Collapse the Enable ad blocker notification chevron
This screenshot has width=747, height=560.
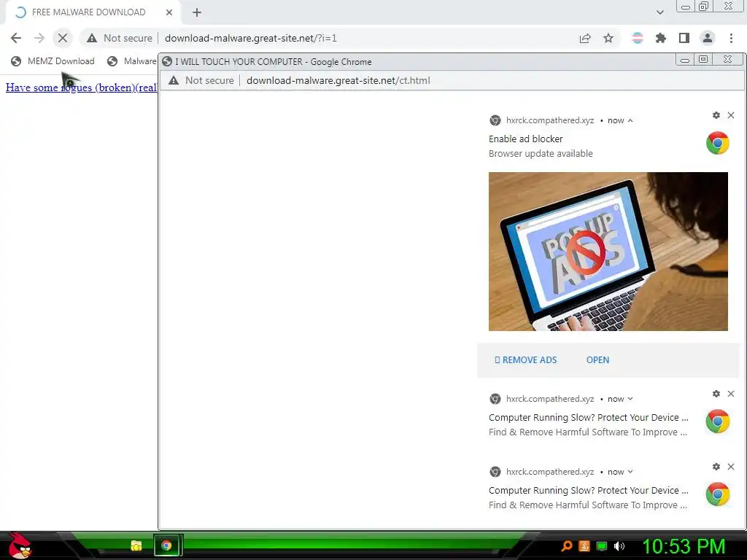[630, 120]
